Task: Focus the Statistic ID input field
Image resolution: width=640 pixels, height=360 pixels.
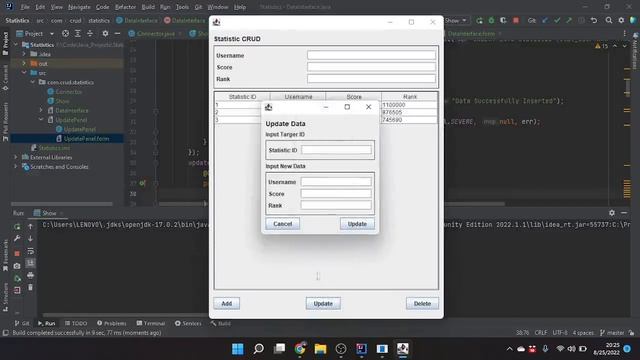Action: pyautogui.click(x=336, y=150)
